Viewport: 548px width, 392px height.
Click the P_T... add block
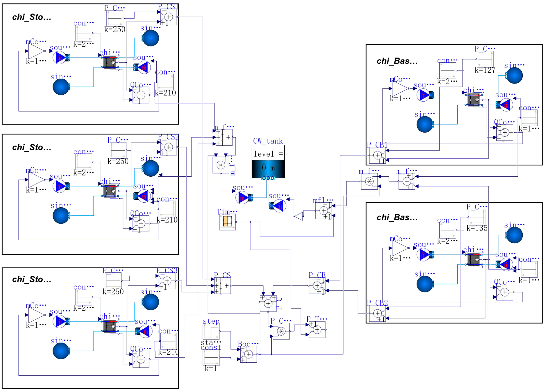pyautogui.click(x=317, y=330)
